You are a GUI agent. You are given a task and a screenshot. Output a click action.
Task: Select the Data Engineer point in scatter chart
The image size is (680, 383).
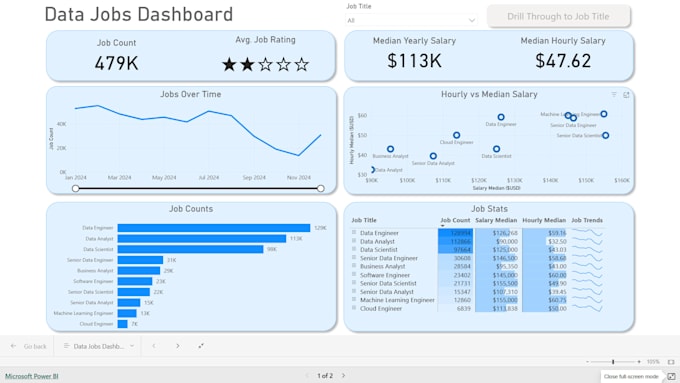coord(501,117)
